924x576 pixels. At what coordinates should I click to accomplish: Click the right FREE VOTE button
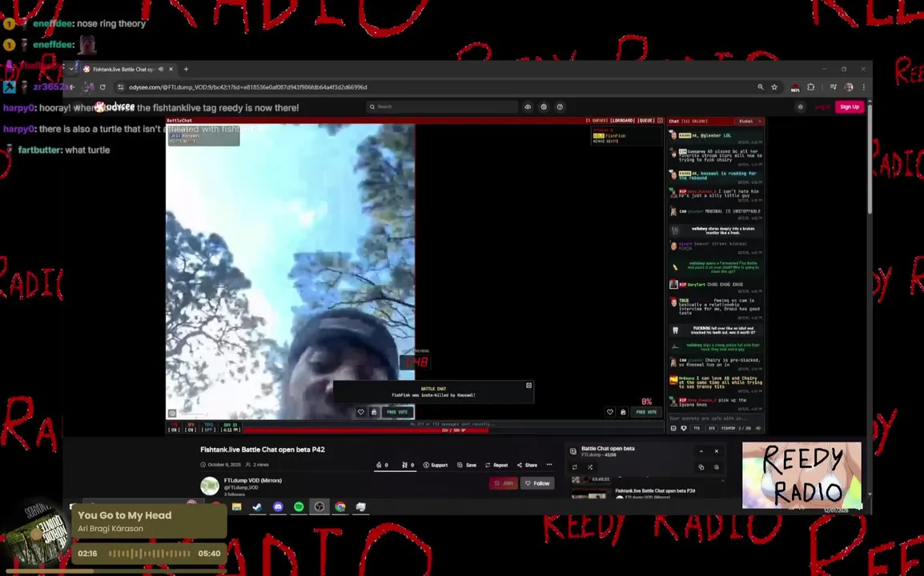(x=646, y=412)
